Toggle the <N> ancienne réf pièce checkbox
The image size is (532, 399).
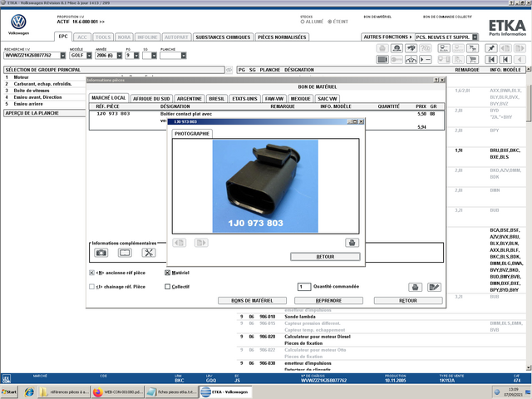(x=91, y=273)
